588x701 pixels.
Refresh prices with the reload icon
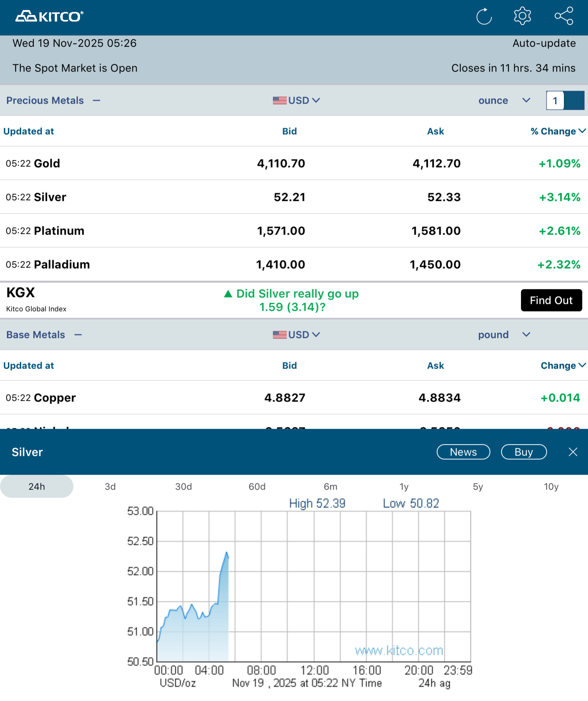[x=484, y=16]
